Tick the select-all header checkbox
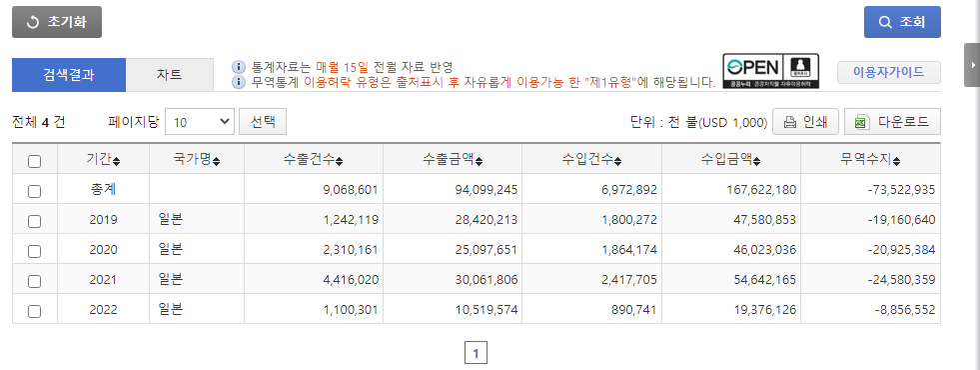This screenshot has height=370, width=980. pos(34,162)
